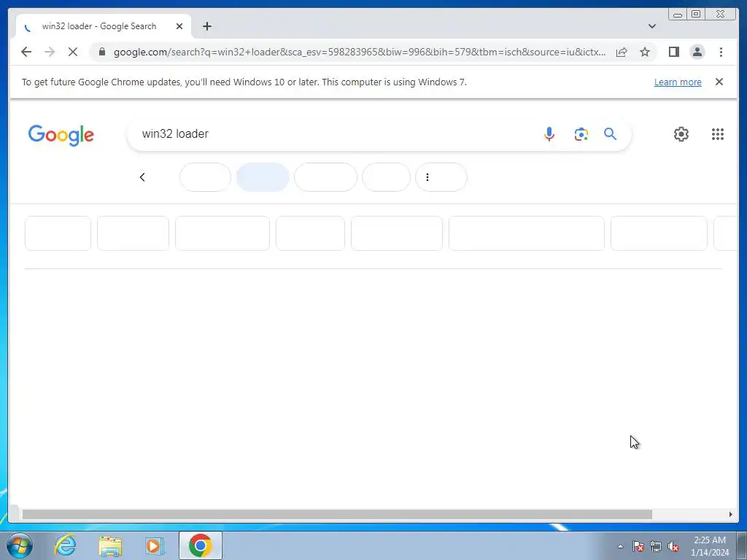
Task: Click the Show desktop strip at the taskbar end
Action: click(742, 545)
